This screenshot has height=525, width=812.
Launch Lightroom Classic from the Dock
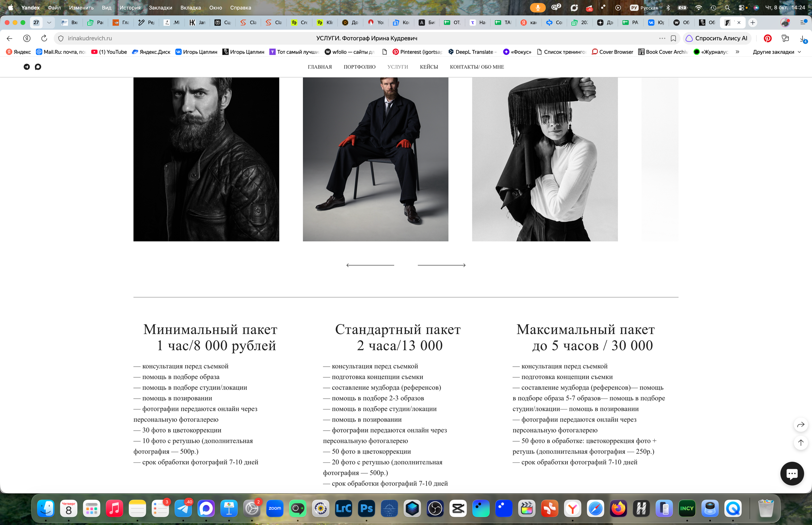click(x=343, y=508)
